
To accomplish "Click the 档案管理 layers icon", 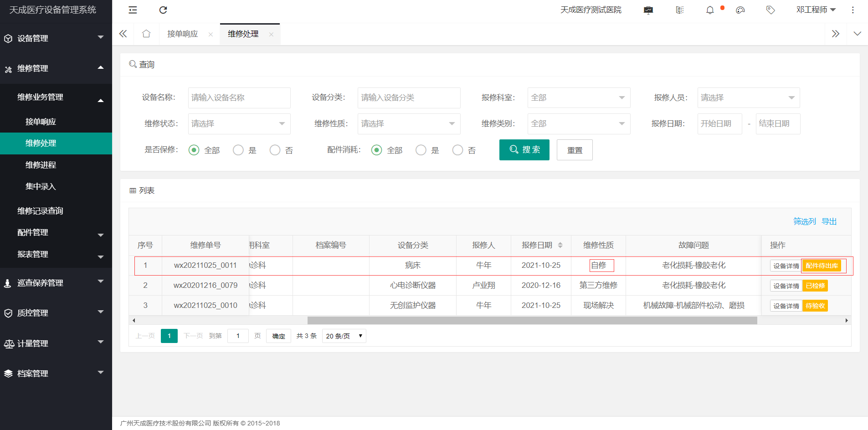I will coord(8,374).
